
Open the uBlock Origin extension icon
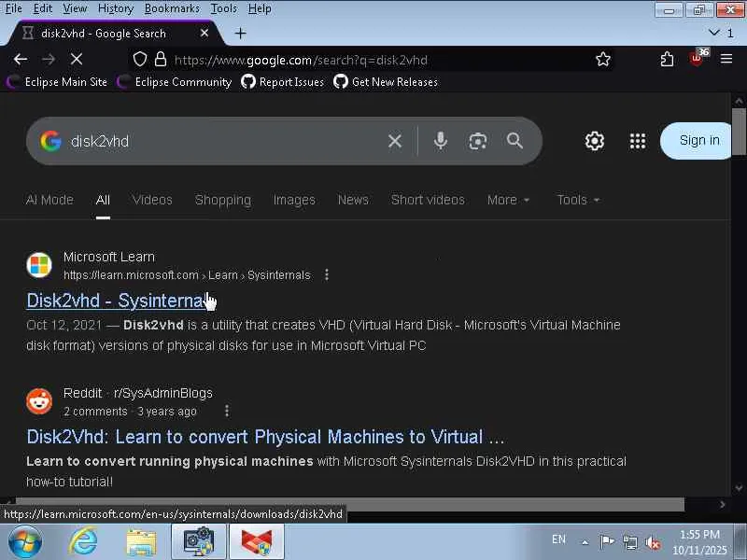click(x=698, y=58)
